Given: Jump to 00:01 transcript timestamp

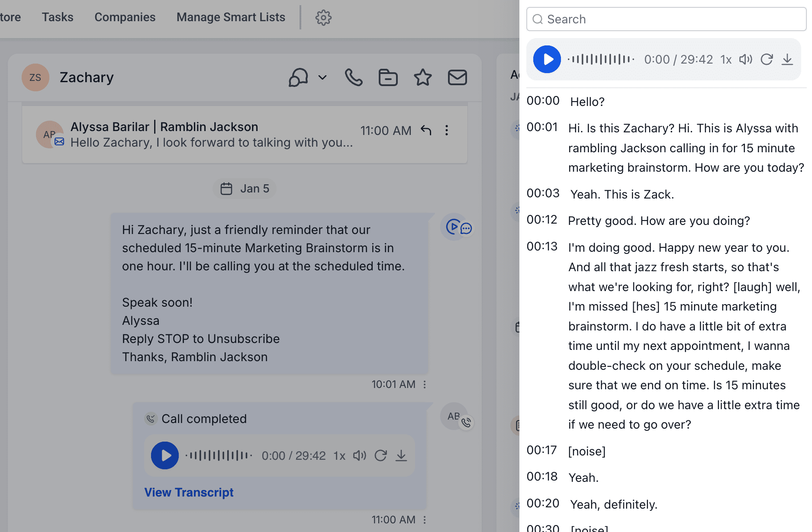Looking at the screenshot, I should pos(542,127).
